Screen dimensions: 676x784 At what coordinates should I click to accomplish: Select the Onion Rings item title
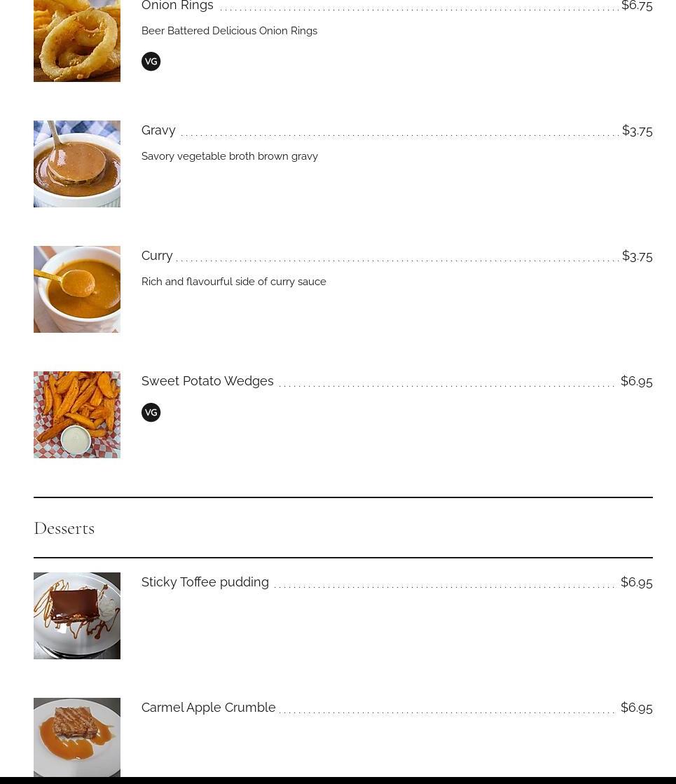(x=177, y=6)
